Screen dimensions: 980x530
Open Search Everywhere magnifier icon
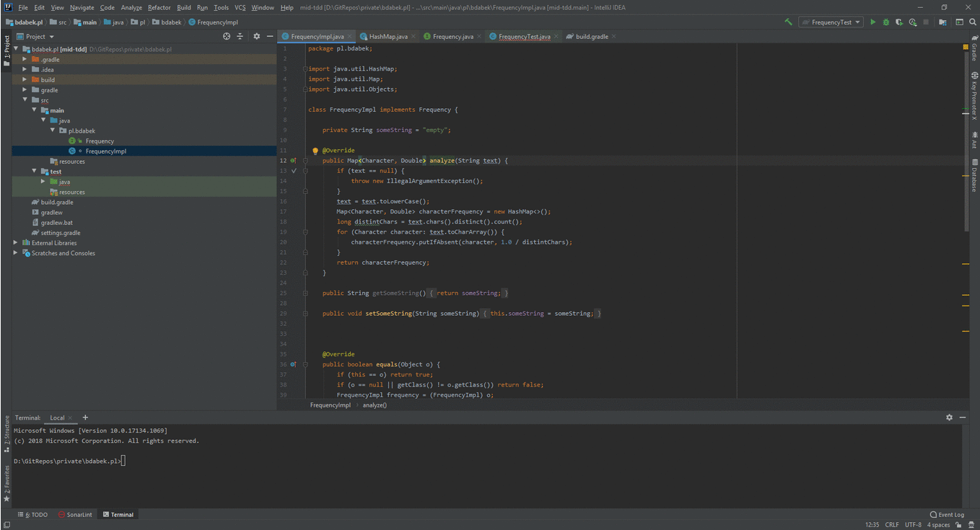point(973,22)
